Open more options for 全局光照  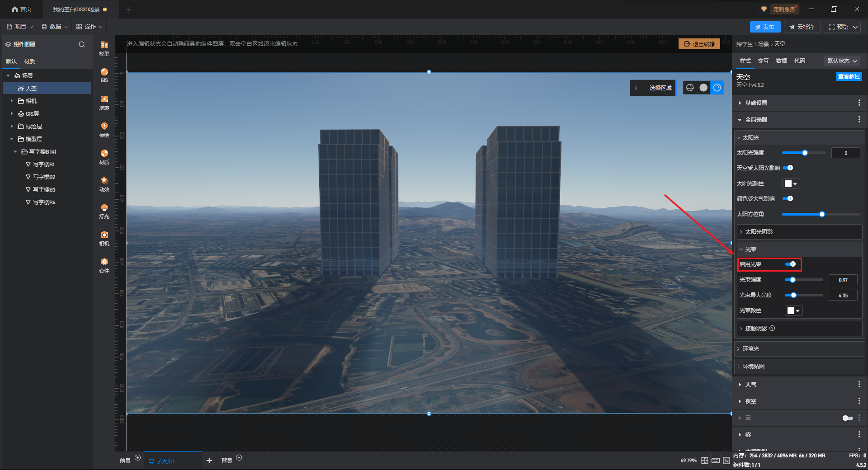(x=859, y=119)
